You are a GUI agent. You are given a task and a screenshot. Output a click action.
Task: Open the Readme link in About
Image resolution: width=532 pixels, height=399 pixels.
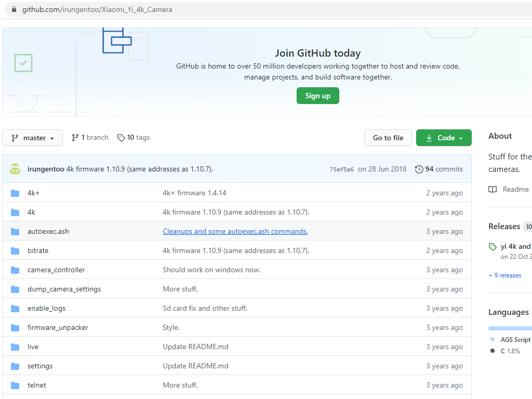tap(508, 189)
